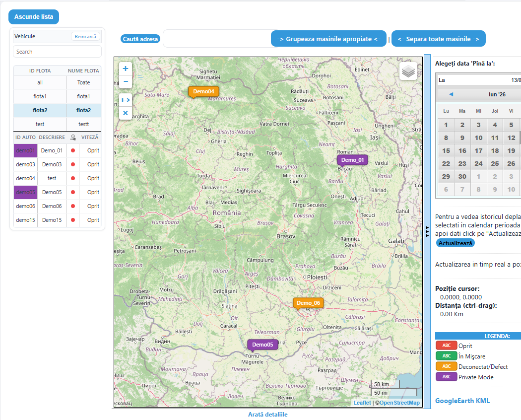Focus the vehicle Search field
Viewport: 521px width, 420px height.
tap(57, 52)
